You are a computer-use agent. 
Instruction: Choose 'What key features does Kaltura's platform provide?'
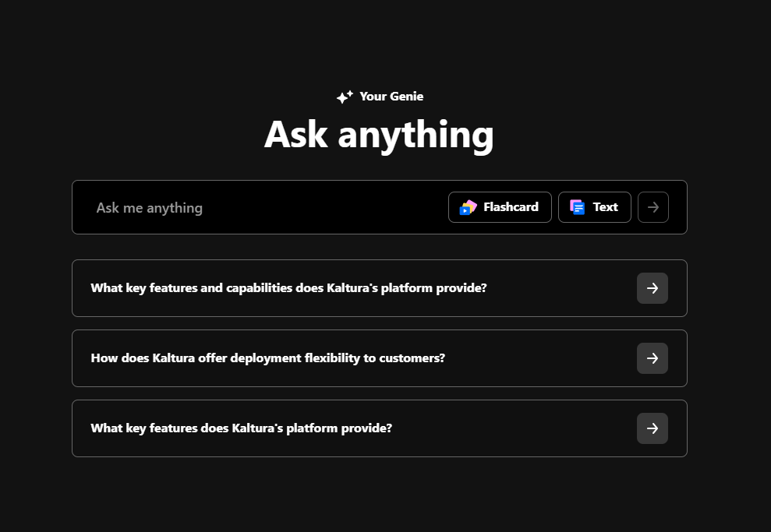pos(241,428)
